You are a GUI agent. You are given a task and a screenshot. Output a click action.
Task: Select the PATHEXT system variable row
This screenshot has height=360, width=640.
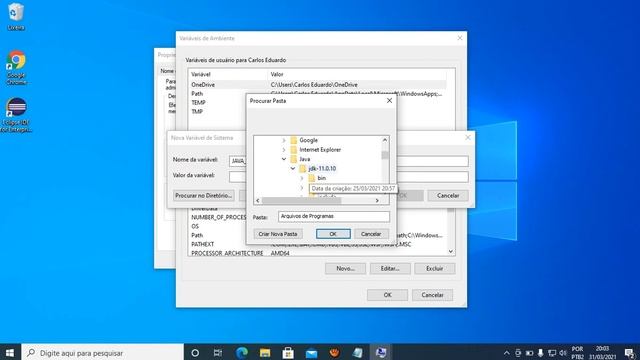click(x=318, y=244)
